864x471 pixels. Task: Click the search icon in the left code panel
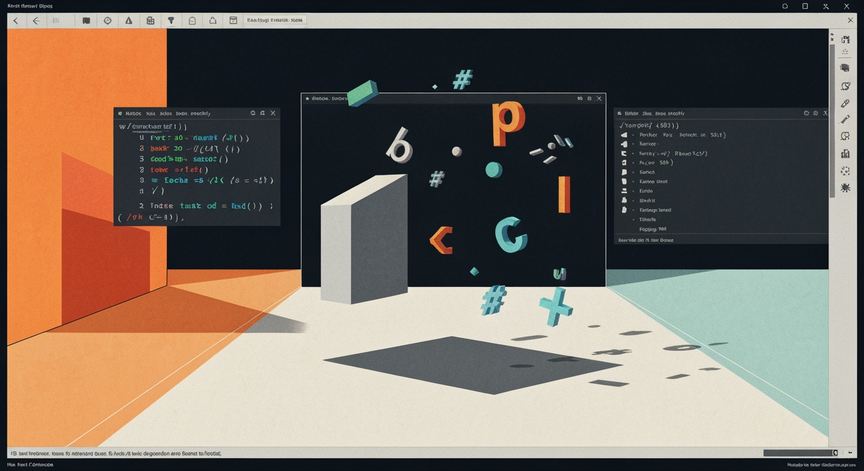[253, 113]
